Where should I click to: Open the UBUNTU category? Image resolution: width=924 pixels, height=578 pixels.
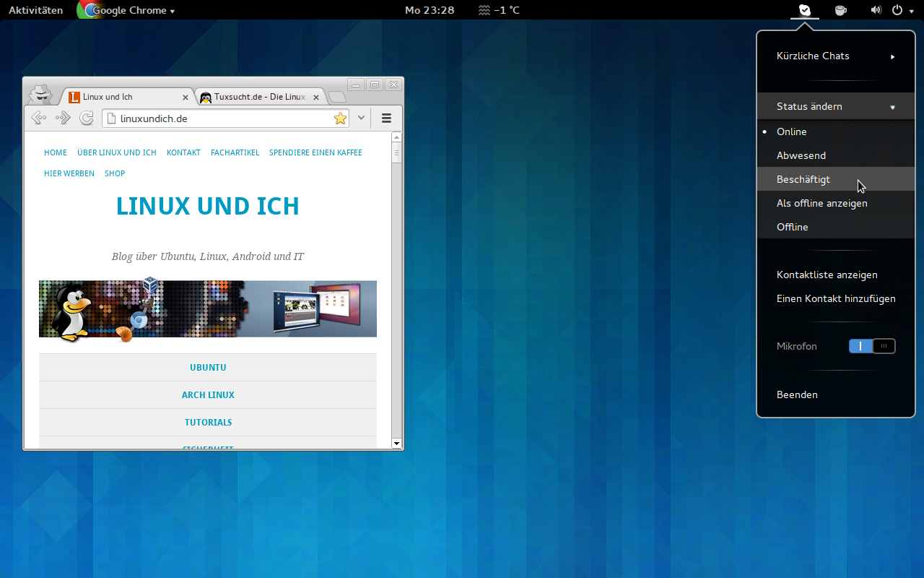coord(208,367)
